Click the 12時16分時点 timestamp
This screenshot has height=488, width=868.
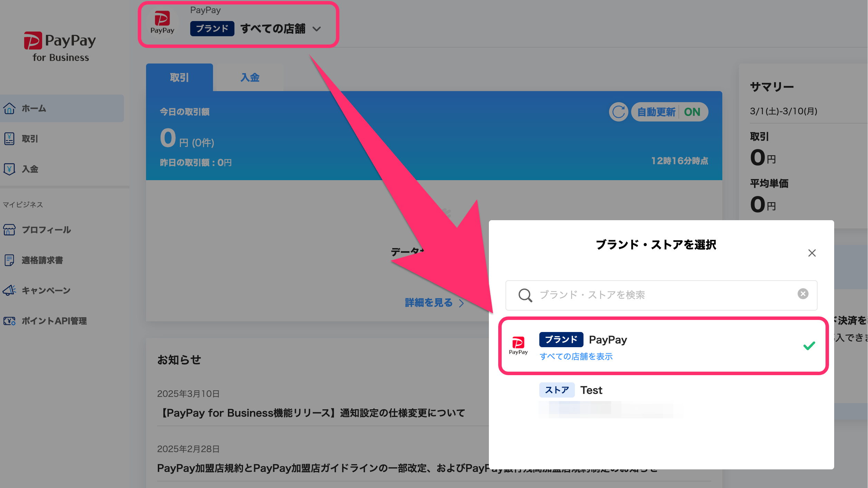[x=679, y=161]
